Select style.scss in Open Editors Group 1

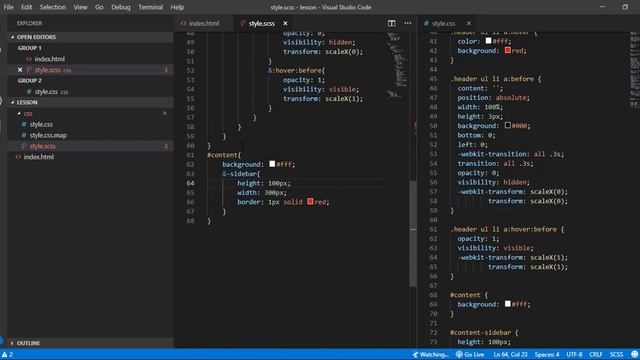click(90, 70)
